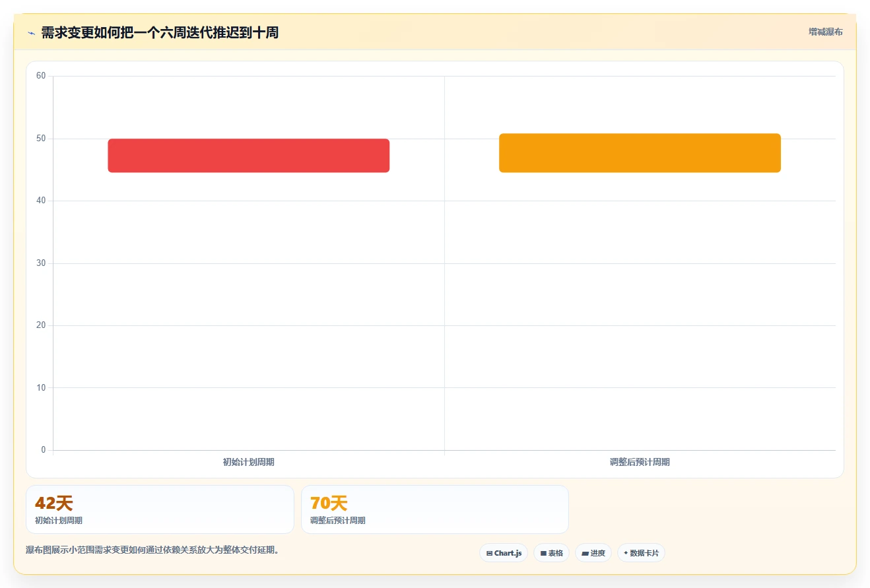Click the y-axis value 30
This screenshot has width=870, height=588.
[x=41, y=263]
